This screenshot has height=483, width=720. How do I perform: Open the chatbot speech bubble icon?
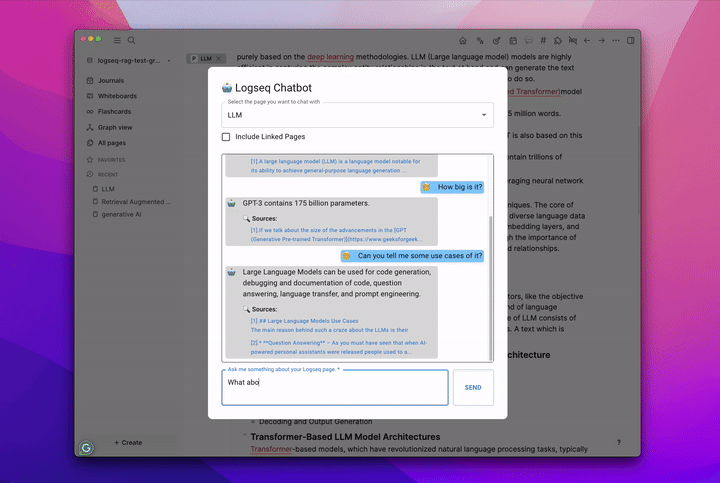tap(529, 40)
